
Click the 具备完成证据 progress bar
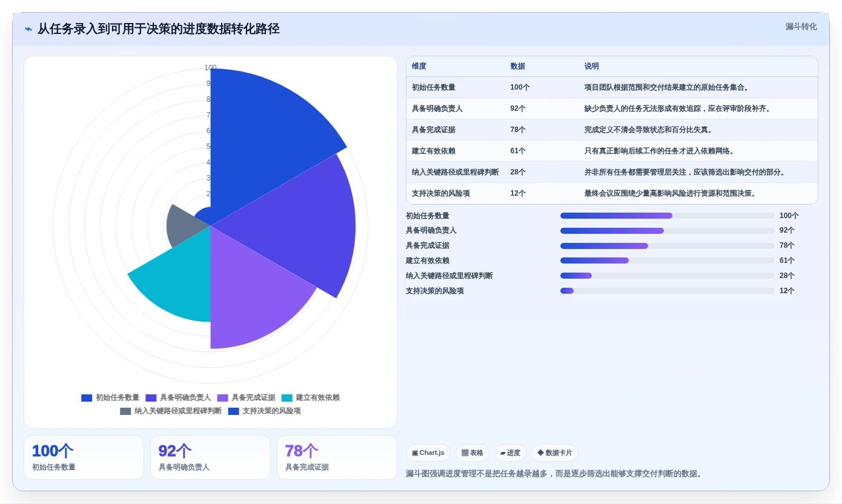pyautogui.click(x=668, y=246)
